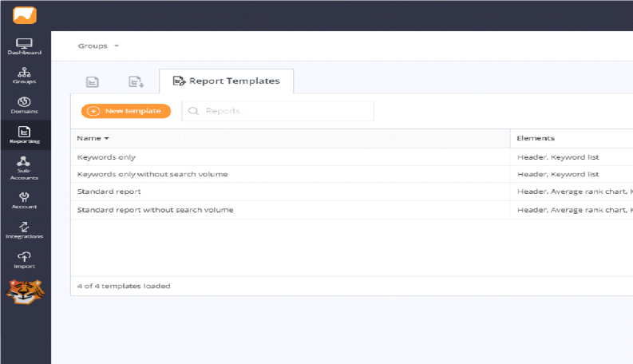Open Sub-Accounts in the sidebar
633x364 pixels.
click(24, 168)
